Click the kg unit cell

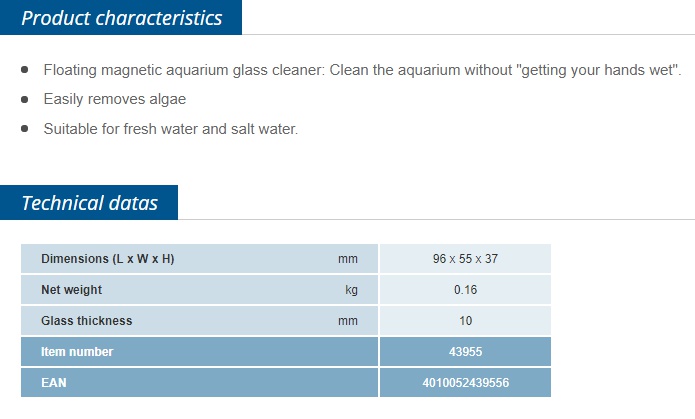pos(351,290)
